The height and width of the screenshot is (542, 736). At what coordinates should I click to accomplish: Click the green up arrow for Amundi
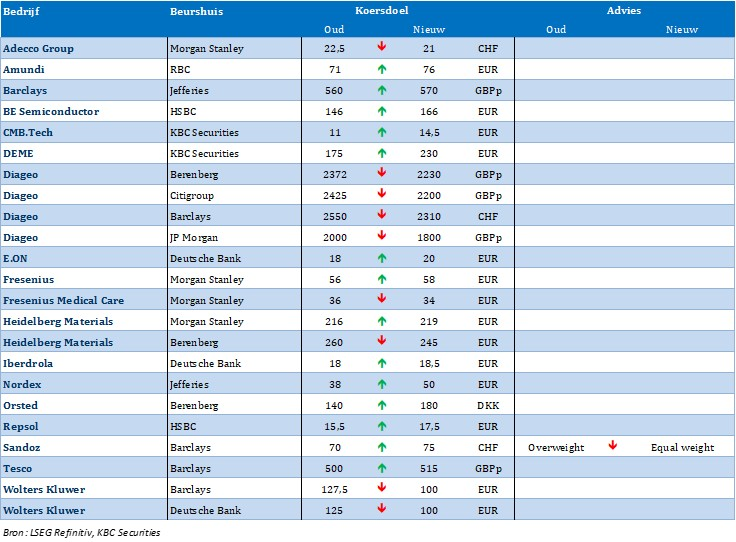pyautogui.click(x=382, y=69)
